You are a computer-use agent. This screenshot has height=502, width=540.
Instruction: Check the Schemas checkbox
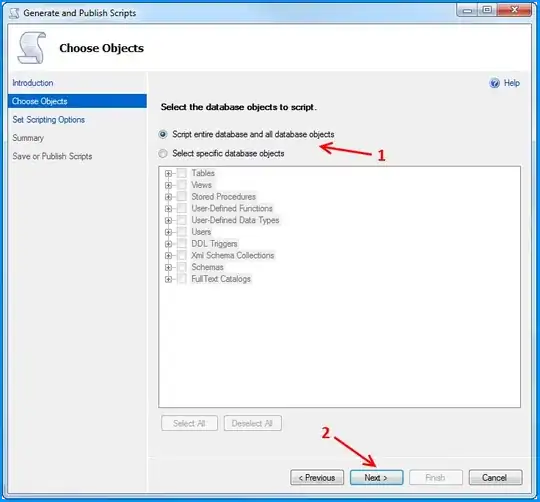[x=182, y=267]
